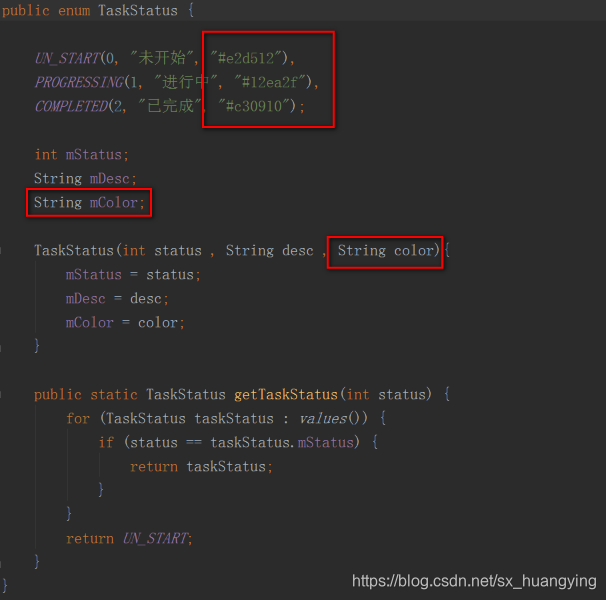Select the "未开始" string literal
606x600 pixels.
tap(162, 58)
